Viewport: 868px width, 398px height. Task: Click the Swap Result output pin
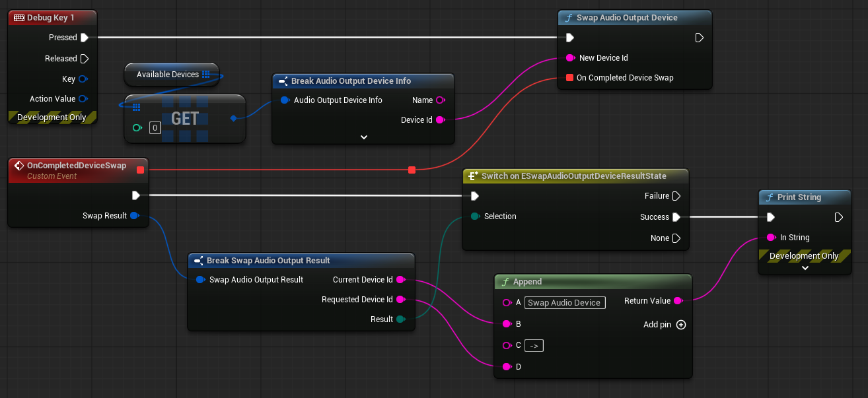(134, 216)
